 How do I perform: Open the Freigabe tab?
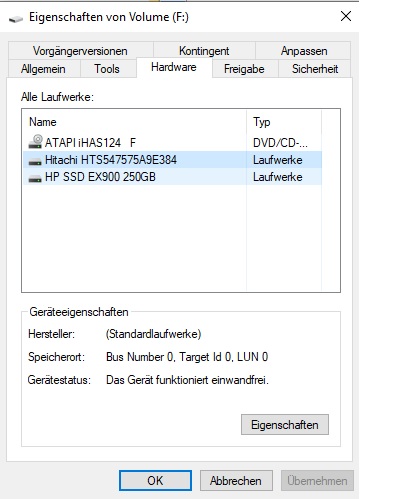tap(244, 69)
